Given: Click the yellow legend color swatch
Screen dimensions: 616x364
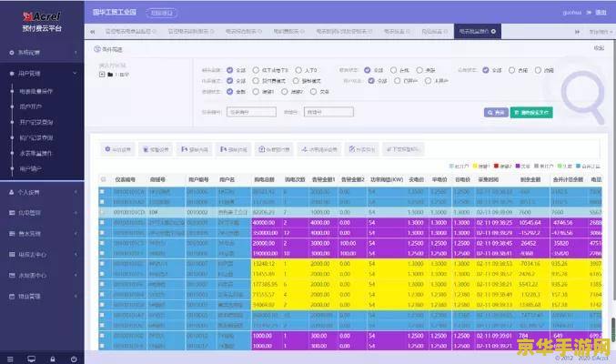Looking at the screenshot, I should pyautogui.click(x=475, y=167).
